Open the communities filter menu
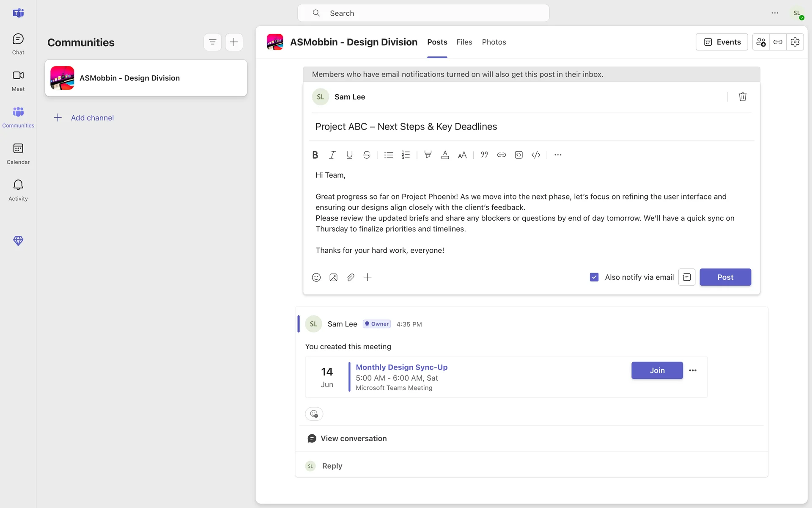 [x=212, y=42]
